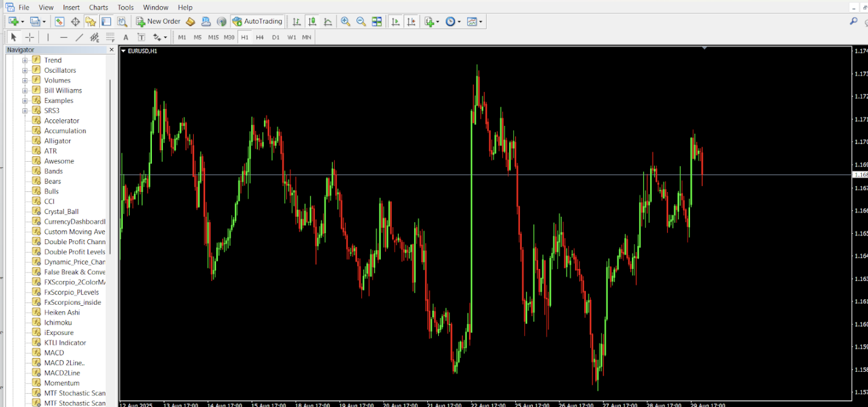Click the Zoom In magnifier icon

point(346,22)
